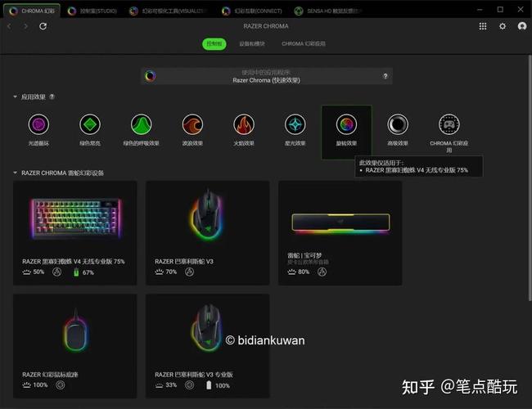Apply the green breathing effect icon

tap(141, 124)
